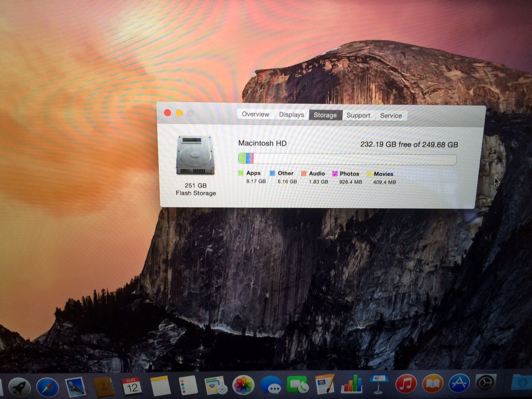Open Keynote from the Dock
Screen dimensions: 532x399
click(x=379, y=384)
